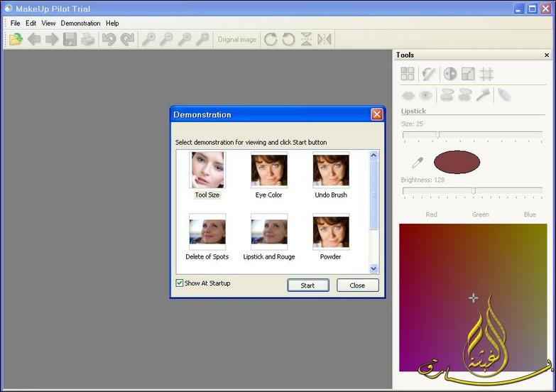Open the Help menu
556x392 pixels.
coord(112,23)
